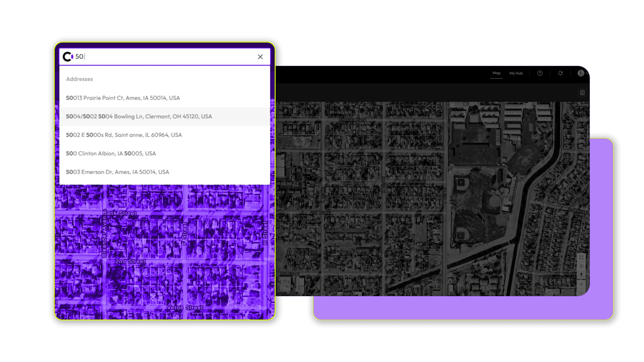Clear the search with the X icon
644x362 pixels.
coord(260,57)
